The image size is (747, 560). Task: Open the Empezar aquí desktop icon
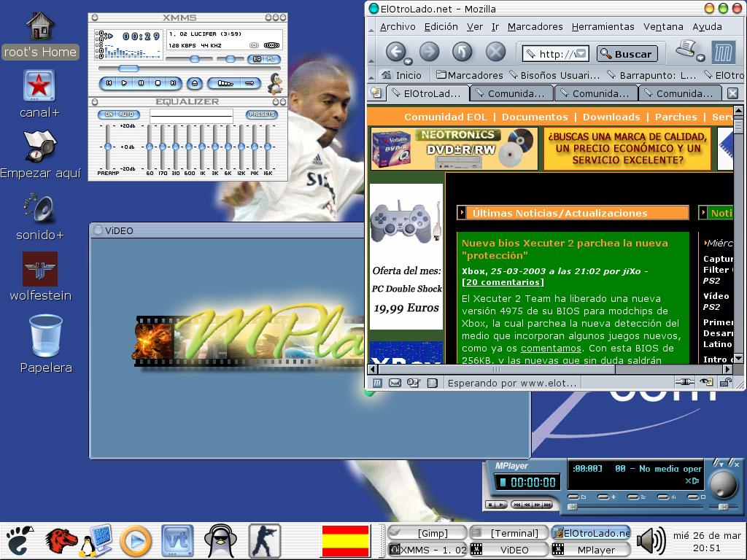coord(40,155)
